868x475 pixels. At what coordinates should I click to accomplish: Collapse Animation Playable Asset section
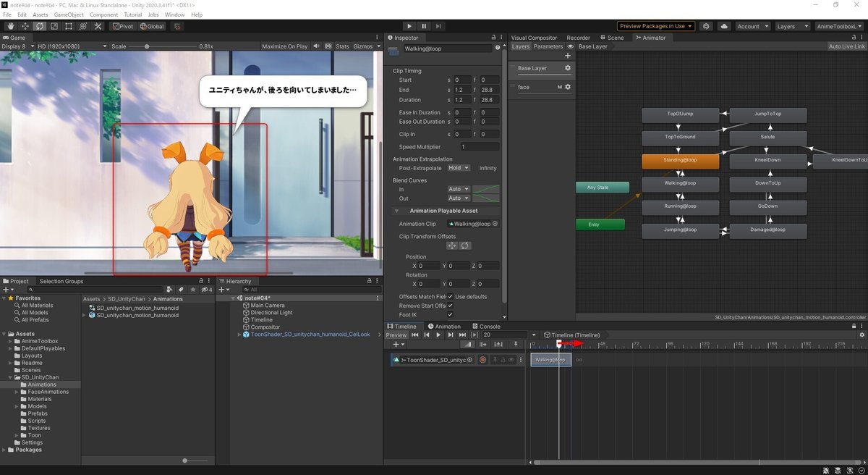396,211
